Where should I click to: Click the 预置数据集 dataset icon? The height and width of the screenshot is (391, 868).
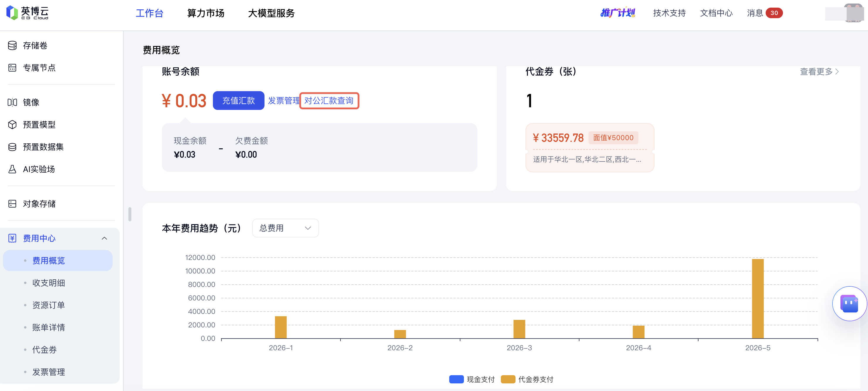tap(13, 147)
